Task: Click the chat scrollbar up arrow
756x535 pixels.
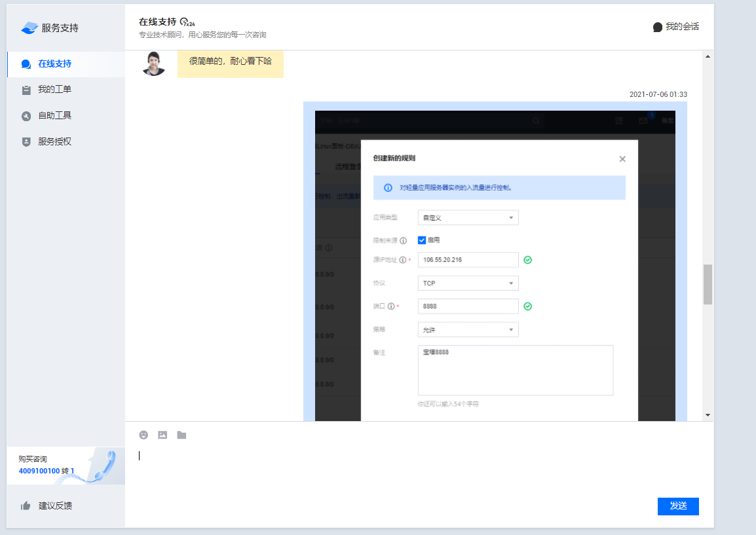Action: 708,56
